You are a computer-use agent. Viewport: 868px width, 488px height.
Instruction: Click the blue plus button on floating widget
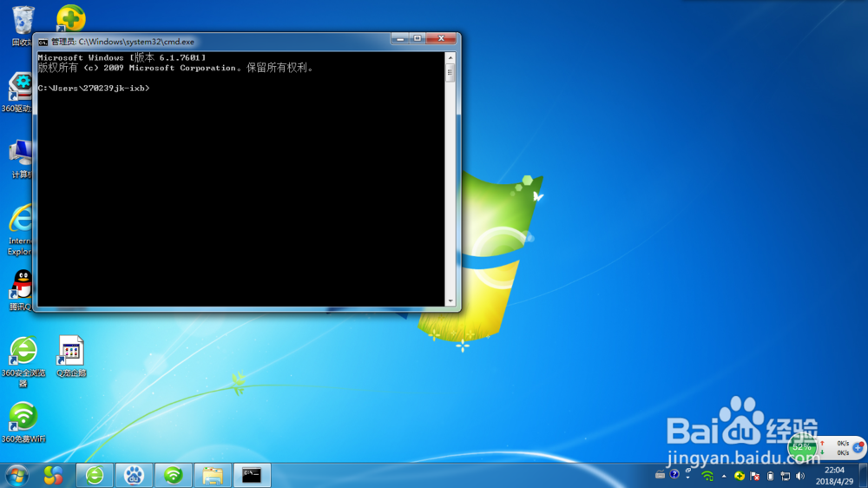click(858, 447)
